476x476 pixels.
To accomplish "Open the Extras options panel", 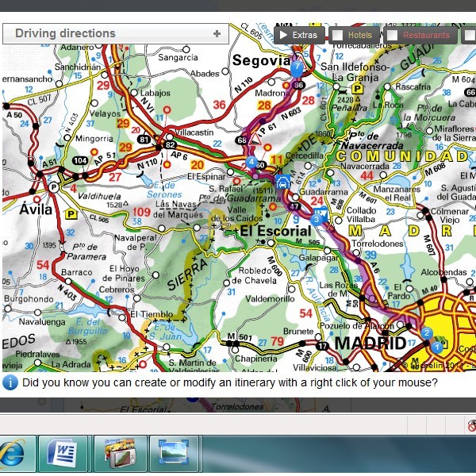I will click(x=299, y=35).
